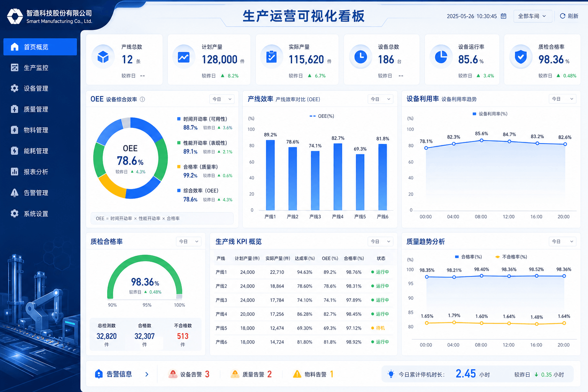Screen dimensions: 588x392
Task: Click the 物料管理 sidebar icon
Action: (x=15, y=130)
